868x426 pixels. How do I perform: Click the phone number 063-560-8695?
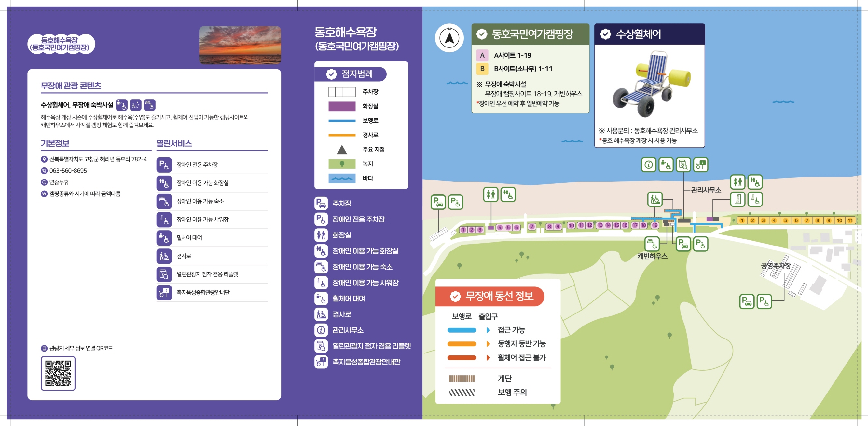click(x=68, y=171)
